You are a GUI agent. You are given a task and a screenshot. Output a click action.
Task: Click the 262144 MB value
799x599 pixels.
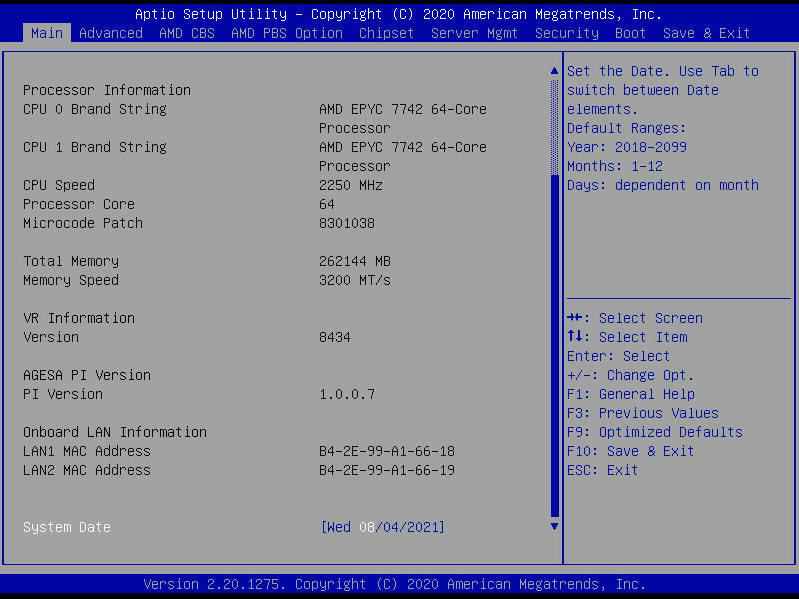click(355, 261)
